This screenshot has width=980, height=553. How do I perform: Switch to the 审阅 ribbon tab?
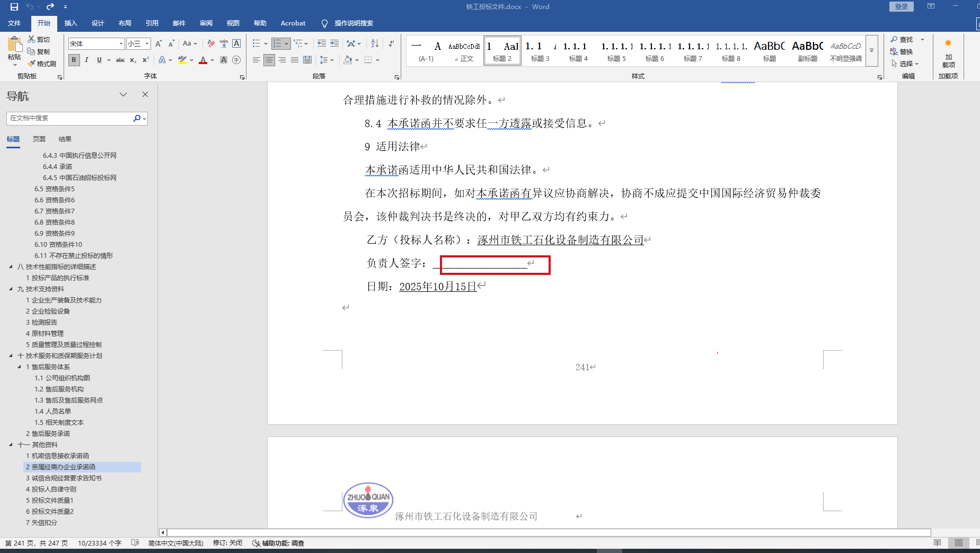tap(206, 23)
